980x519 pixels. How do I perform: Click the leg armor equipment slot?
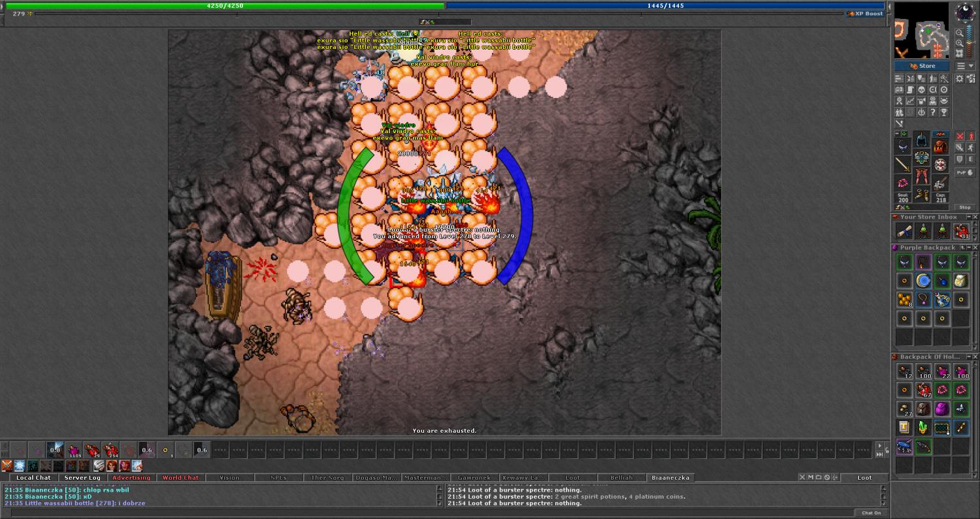922,176
